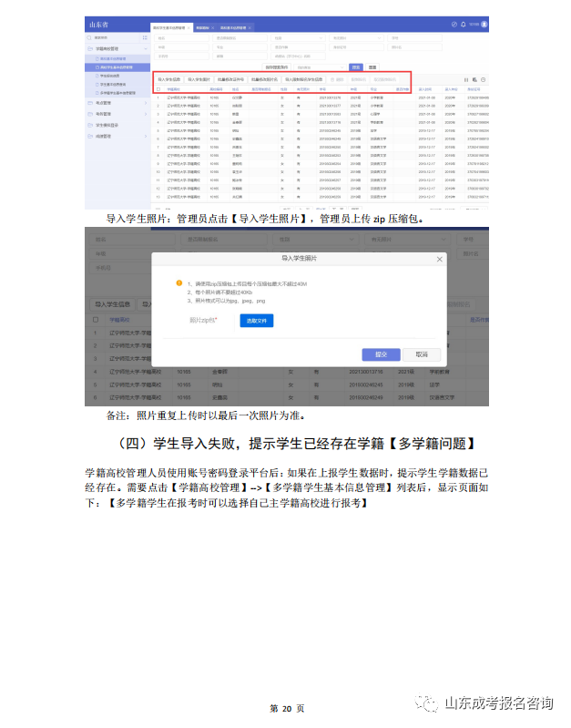Click 导入学生信息 in upper toolbar

169,80
